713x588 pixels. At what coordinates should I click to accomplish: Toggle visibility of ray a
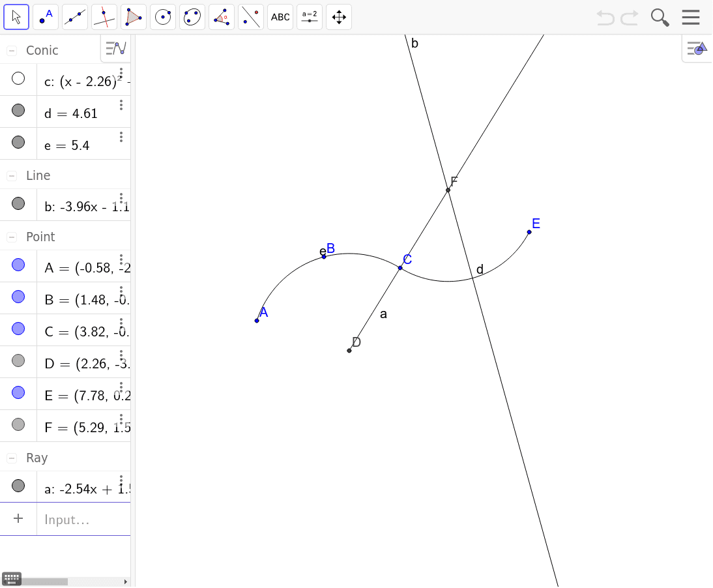18,486
